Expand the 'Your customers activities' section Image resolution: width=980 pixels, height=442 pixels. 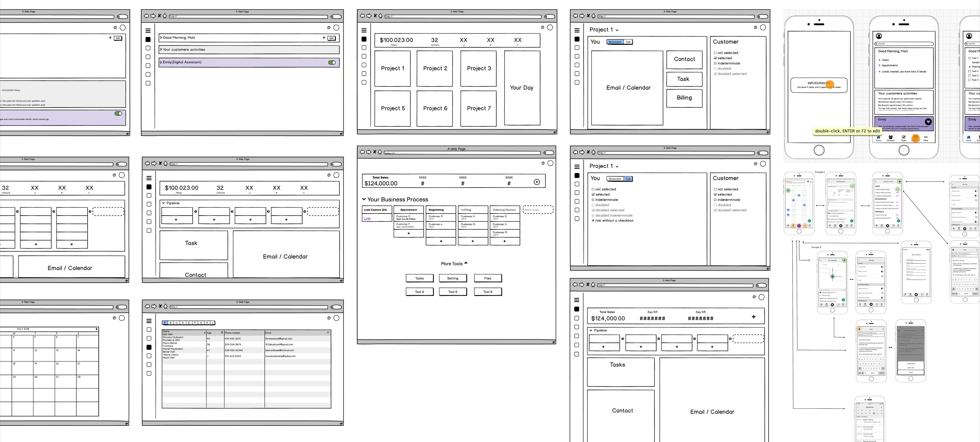(161, 49)
